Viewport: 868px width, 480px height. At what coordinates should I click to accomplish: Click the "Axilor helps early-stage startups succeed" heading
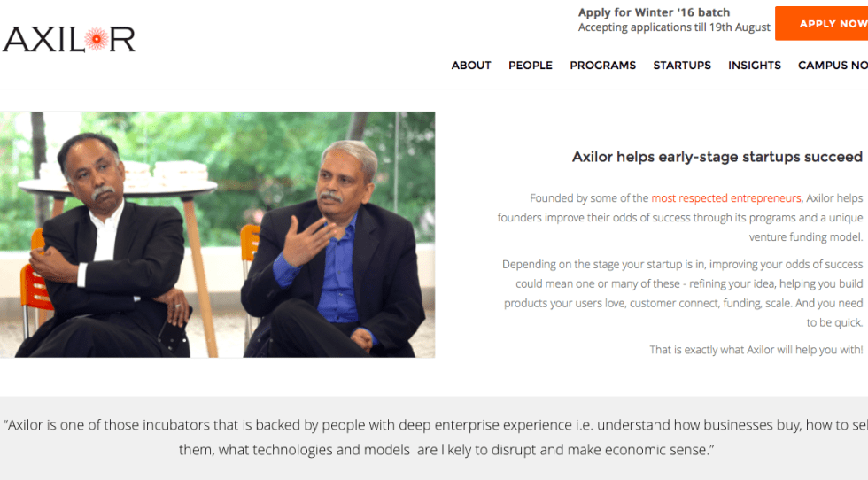click(x=717, y=157)
